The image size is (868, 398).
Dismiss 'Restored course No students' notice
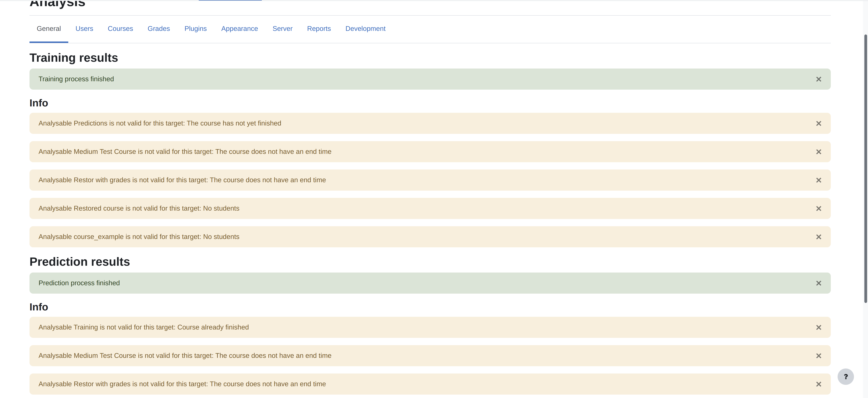tap(819, 209)
